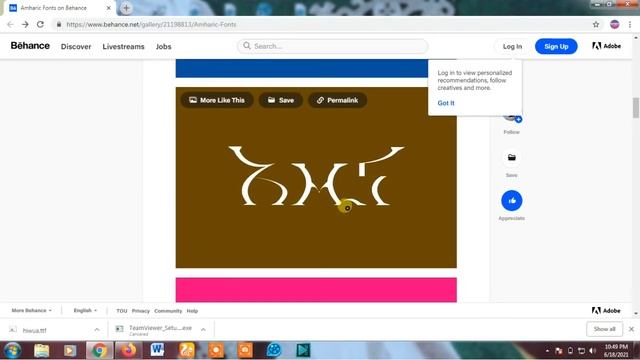The image size is (640, 360).
Task: Click the Log In button
Action: pos(512,47)
